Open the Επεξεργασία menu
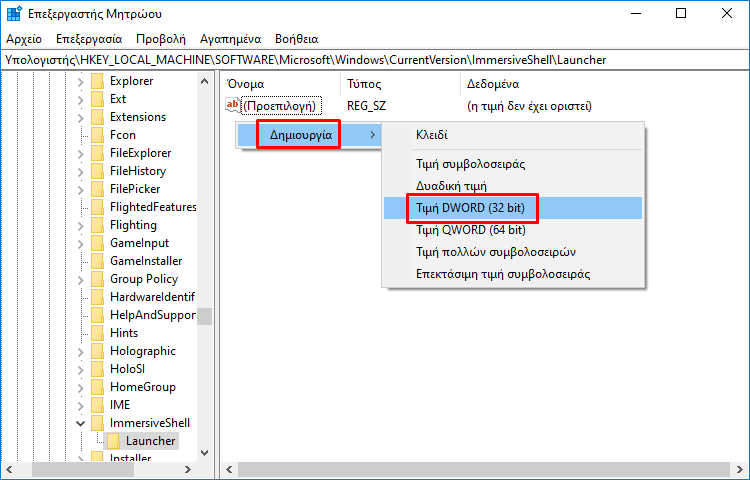The width and height of the screenshot is (750, 480). (89, 39)
